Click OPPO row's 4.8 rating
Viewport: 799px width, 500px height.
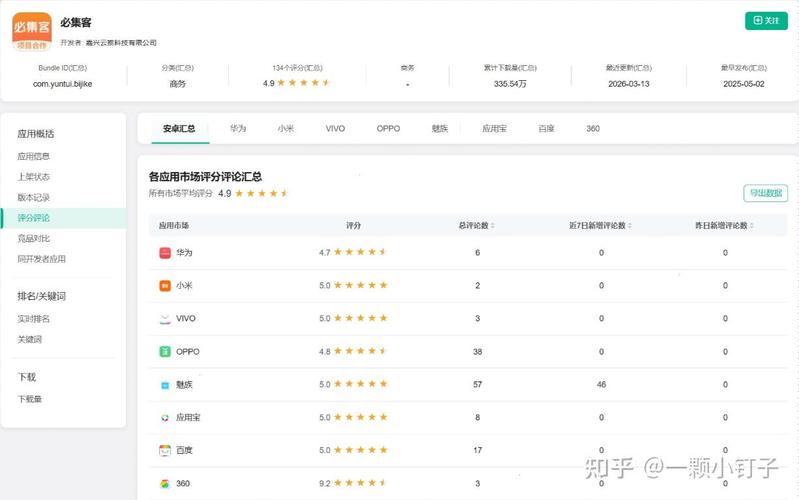point(353,351)
